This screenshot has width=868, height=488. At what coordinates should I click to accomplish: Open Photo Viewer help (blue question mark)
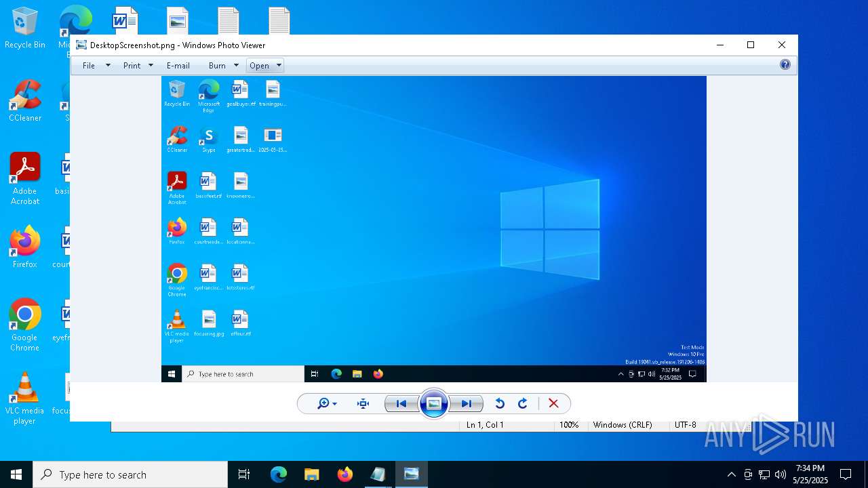(x=785, y=65)
